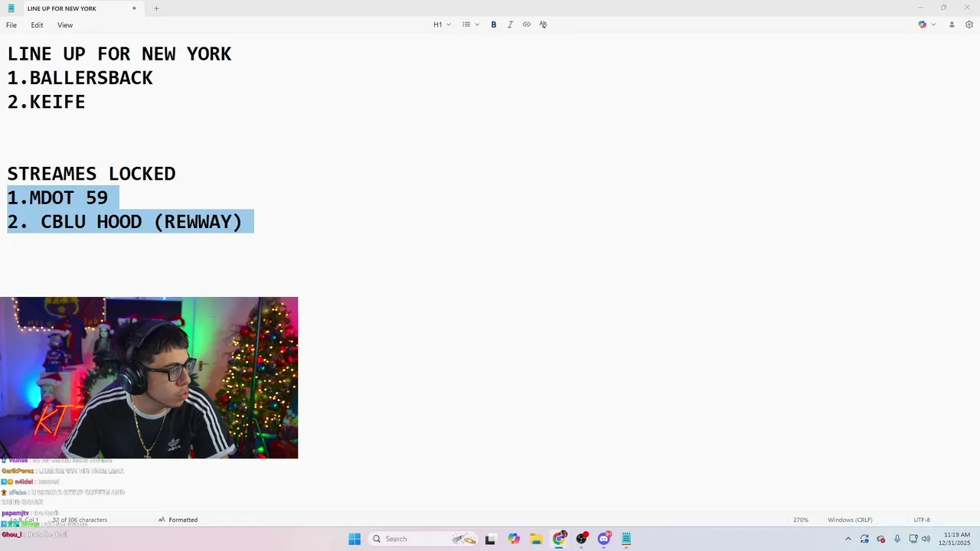The width and height of the screenshot is (980, 551).
Task: Switch to Chrome in the taskbar
Action: [x=559, y=539]
